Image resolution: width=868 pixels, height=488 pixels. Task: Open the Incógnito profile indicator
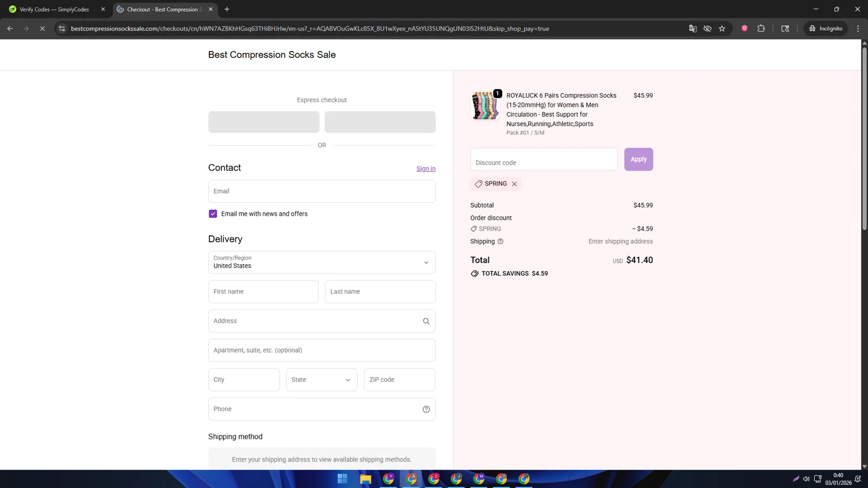point(826,28)
